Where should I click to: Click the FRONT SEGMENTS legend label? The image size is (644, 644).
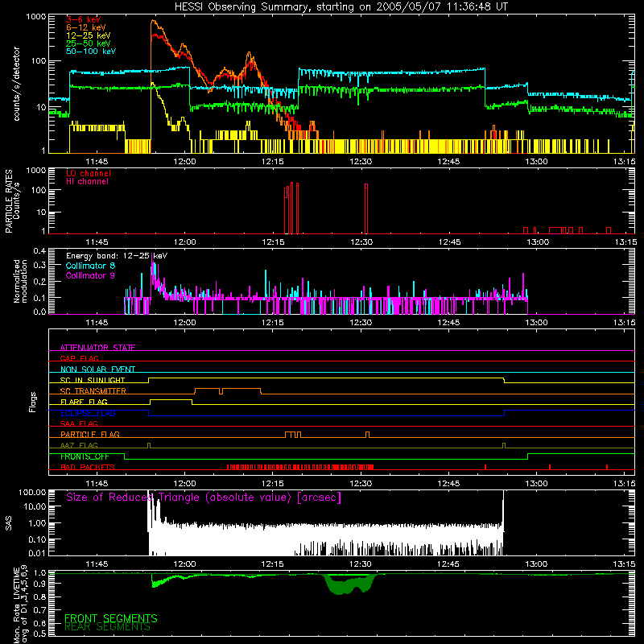click(x=111, y=618)
